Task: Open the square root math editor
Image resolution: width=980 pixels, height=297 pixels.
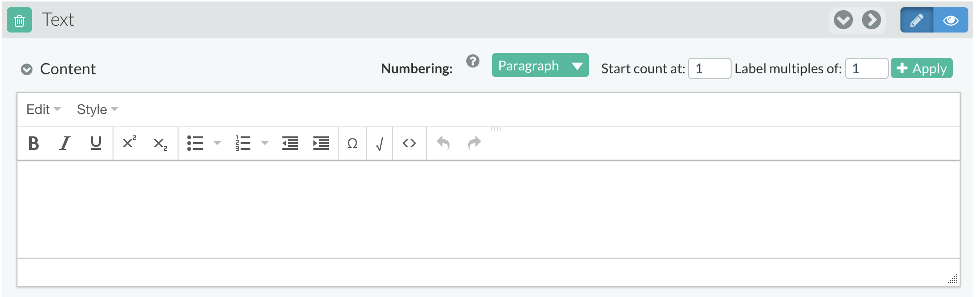Action: coord(380,143)
